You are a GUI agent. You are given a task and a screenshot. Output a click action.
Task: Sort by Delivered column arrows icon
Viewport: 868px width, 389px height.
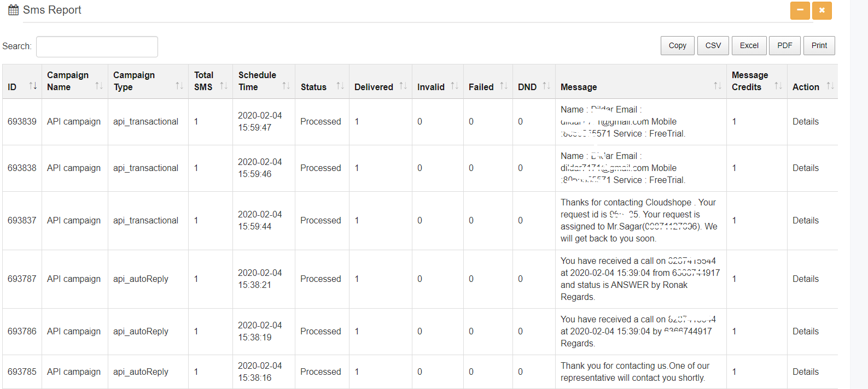(x=403, y=86)
